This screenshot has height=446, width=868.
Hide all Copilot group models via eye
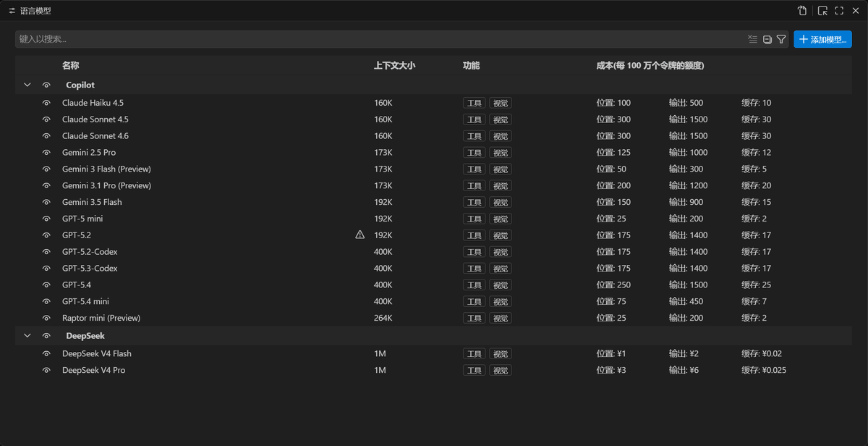(46, 85)
